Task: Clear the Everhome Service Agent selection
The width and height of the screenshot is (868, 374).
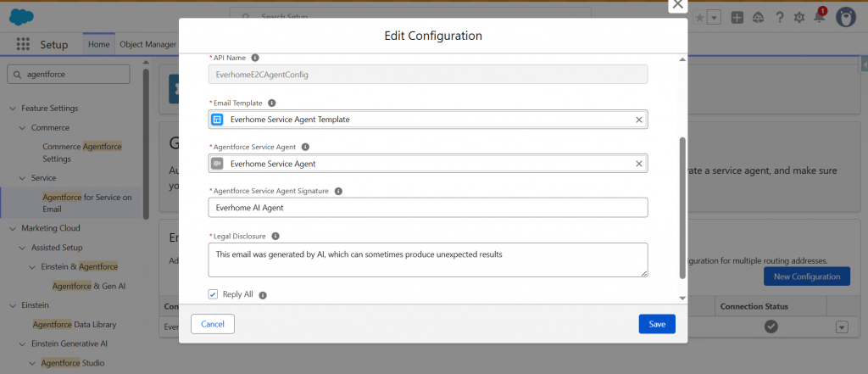Action: pos(639,164)
